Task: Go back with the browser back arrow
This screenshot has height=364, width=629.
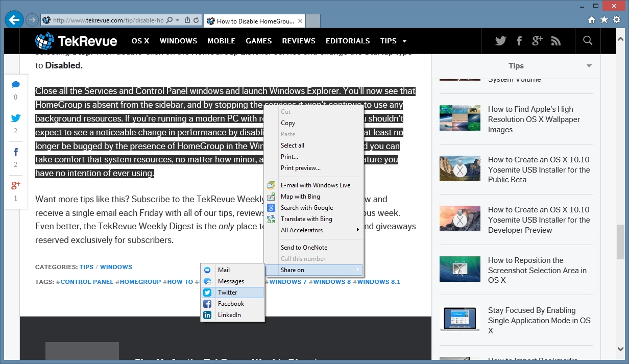Action: click(14, 20)
